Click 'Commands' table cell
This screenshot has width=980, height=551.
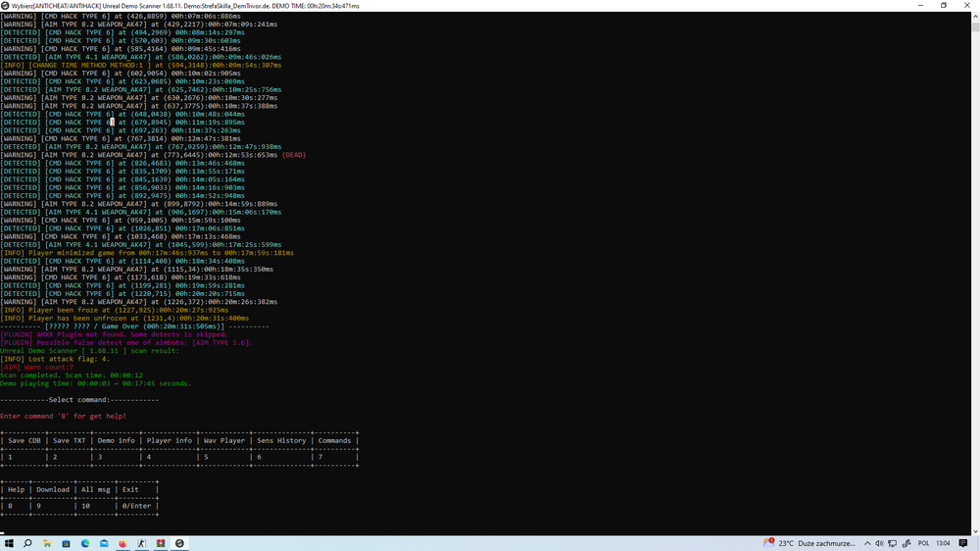pyautogui.click(x=334, y=441)
